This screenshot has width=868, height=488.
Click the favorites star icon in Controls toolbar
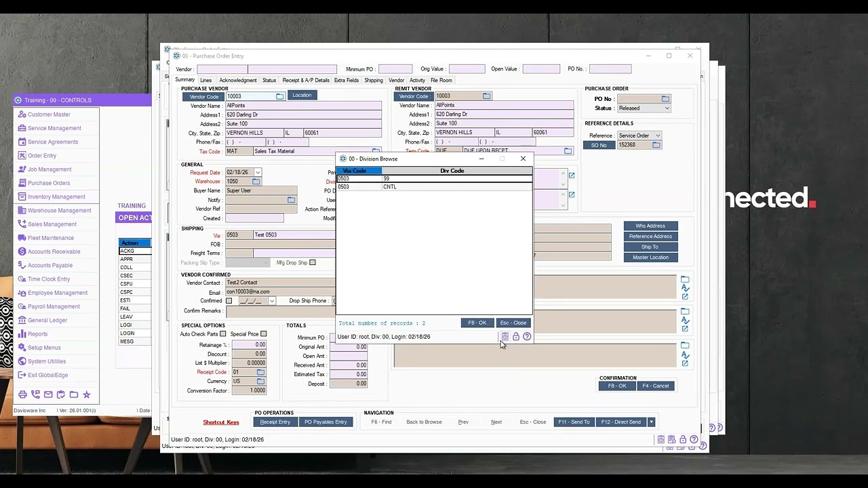[86, 394]
